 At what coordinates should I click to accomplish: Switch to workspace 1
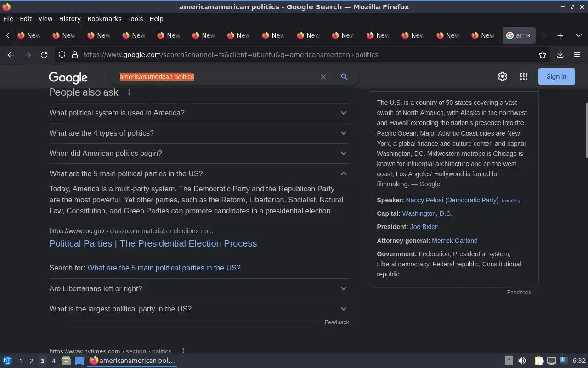20,361
